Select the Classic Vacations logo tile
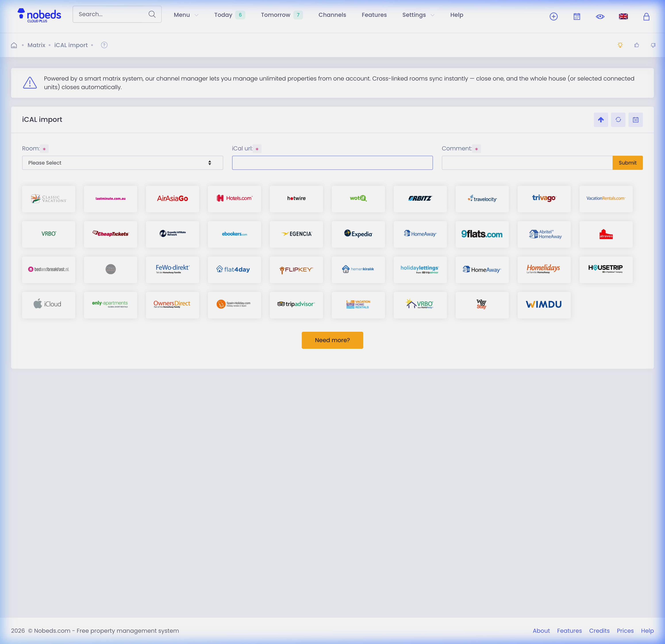The image size is (665, 644). click(x=48, y=199)
